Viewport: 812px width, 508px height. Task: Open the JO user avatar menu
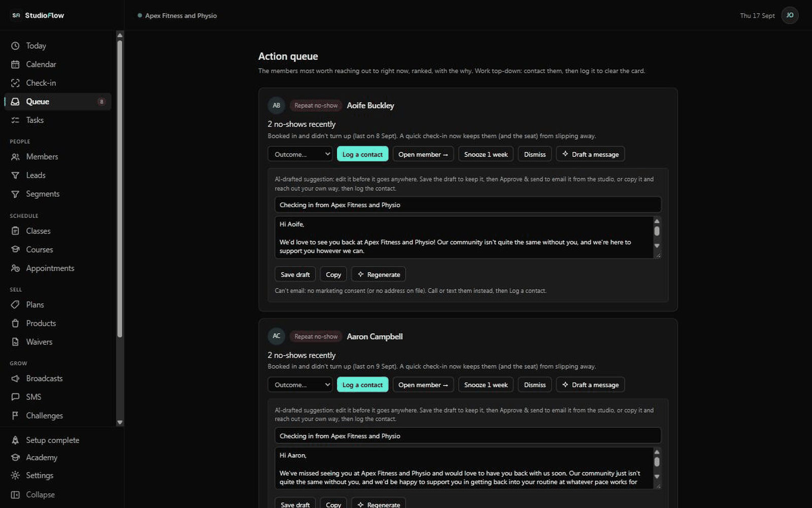790,15
